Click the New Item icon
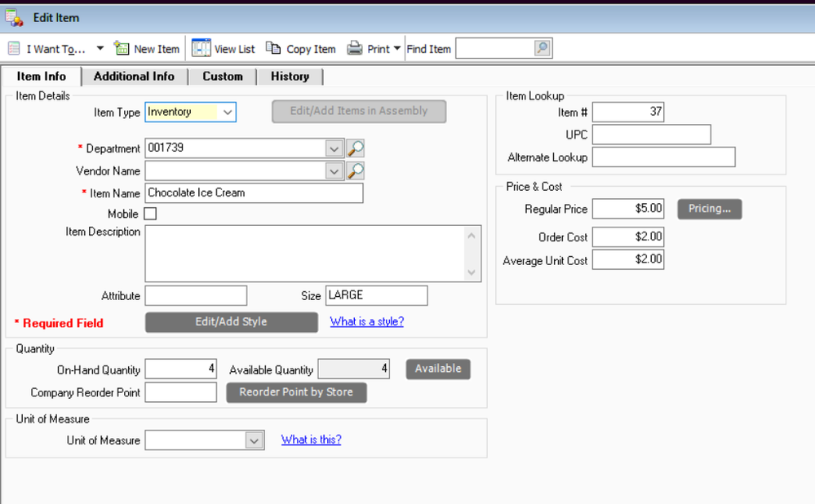Screen dimensions: 815x504 (122, 48)
